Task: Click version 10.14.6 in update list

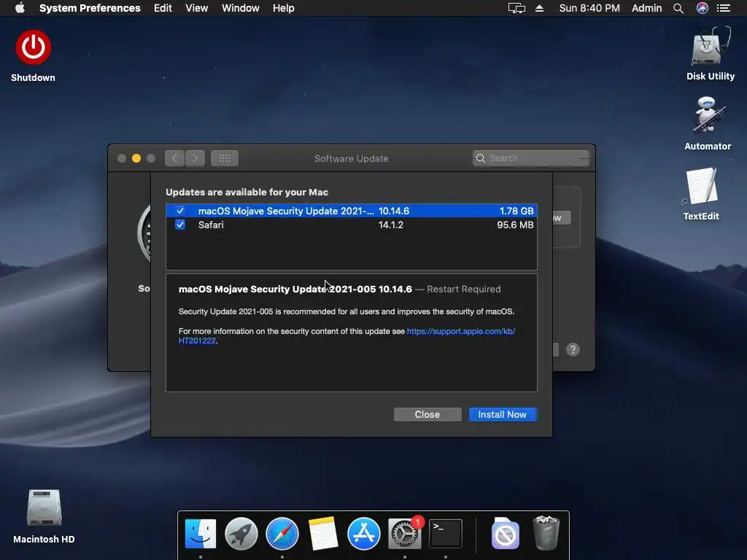Action: (x=393, y=211)
